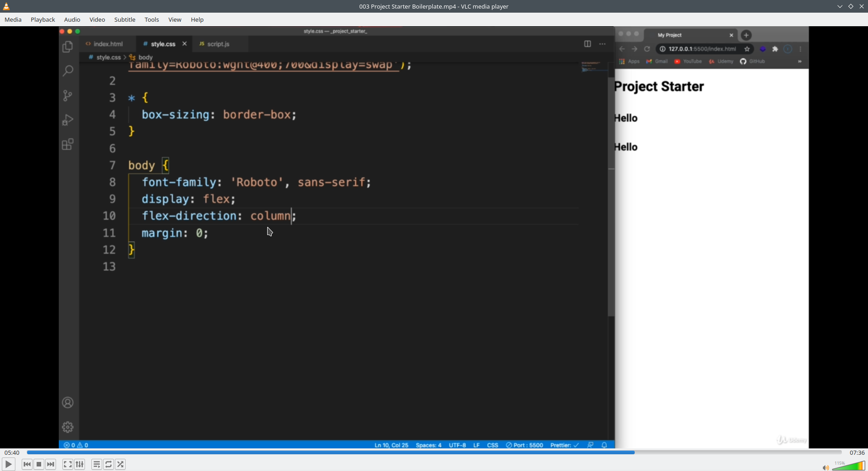Click browser forward arrow
This screenshot has width=868, height=471.
[x=634, y=49]
